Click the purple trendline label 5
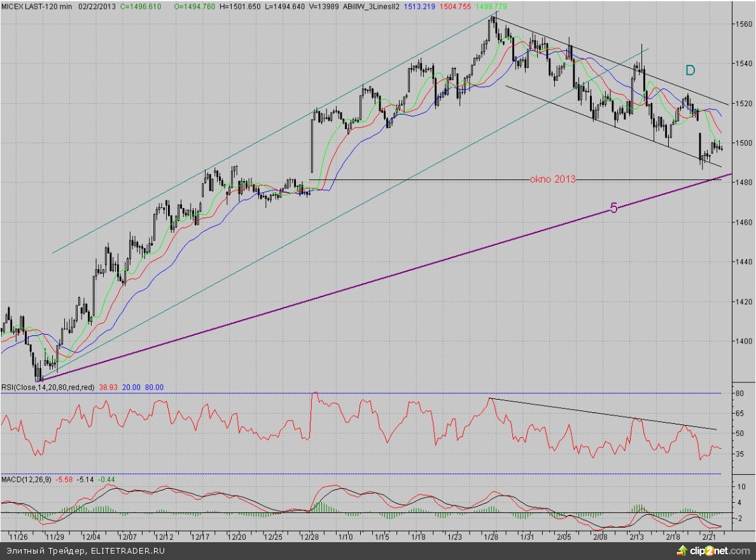The height and width of the screenshot is (560, 756). coord(613,208)
